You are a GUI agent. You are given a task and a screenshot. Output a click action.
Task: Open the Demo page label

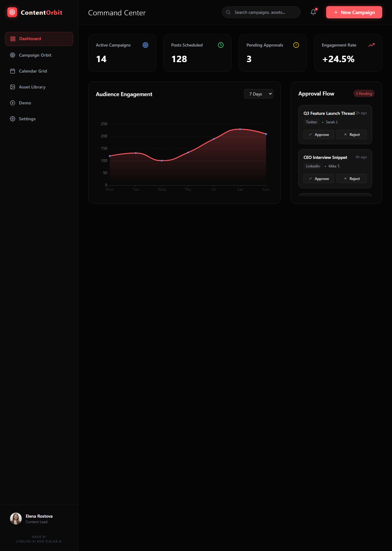click(25, 103)
